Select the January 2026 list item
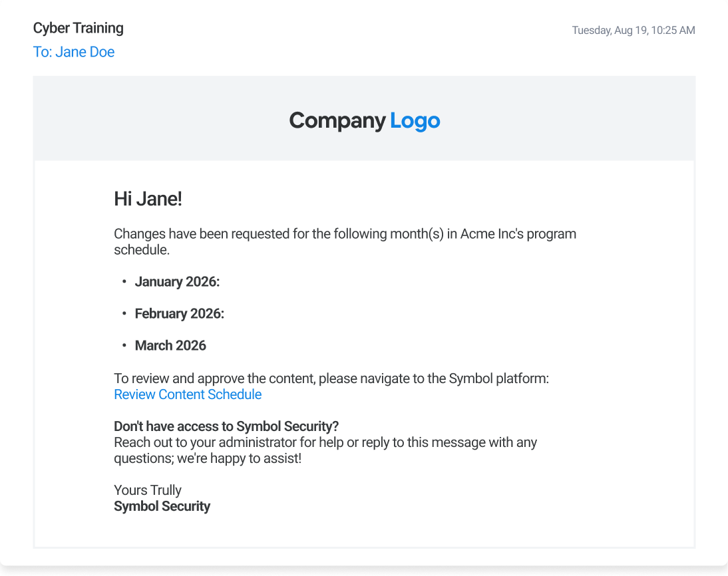 178,282
